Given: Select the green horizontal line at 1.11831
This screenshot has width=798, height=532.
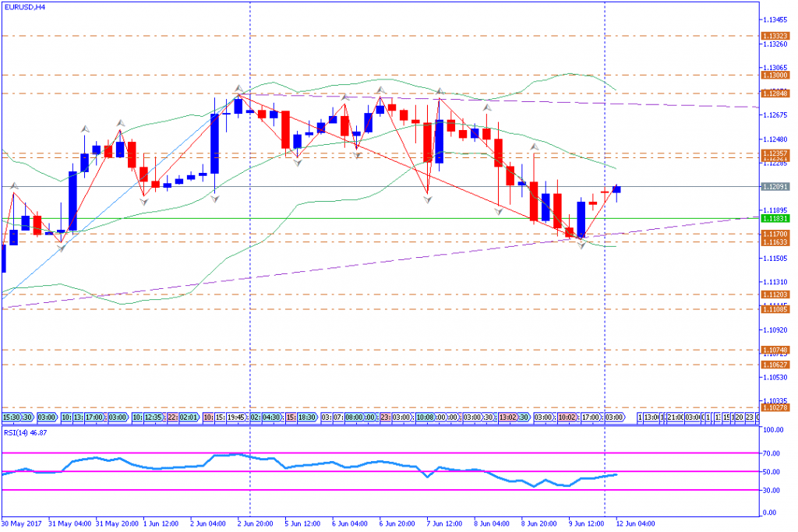Looking at the screenshot, I should click(x=380, y=219).
